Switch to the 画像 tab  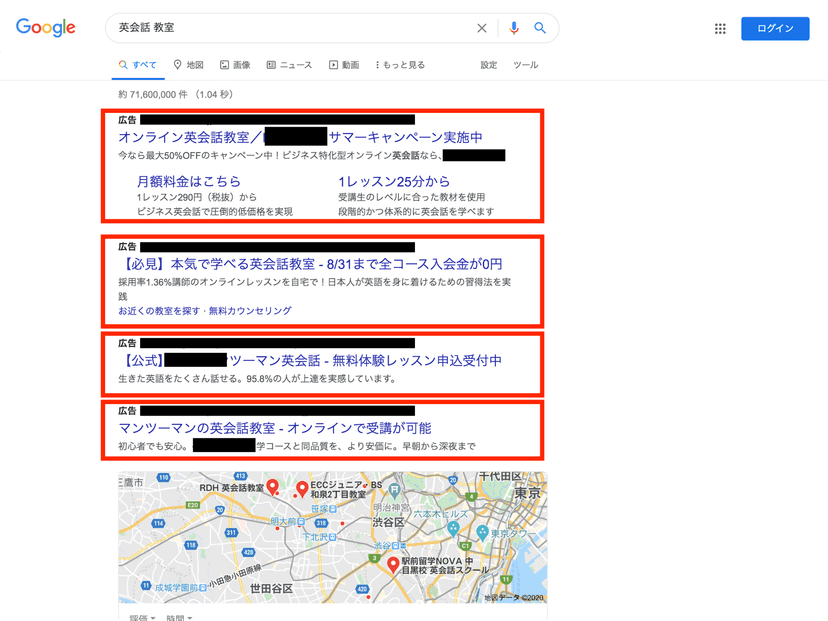pyautogui.click(x=235, y=65)
